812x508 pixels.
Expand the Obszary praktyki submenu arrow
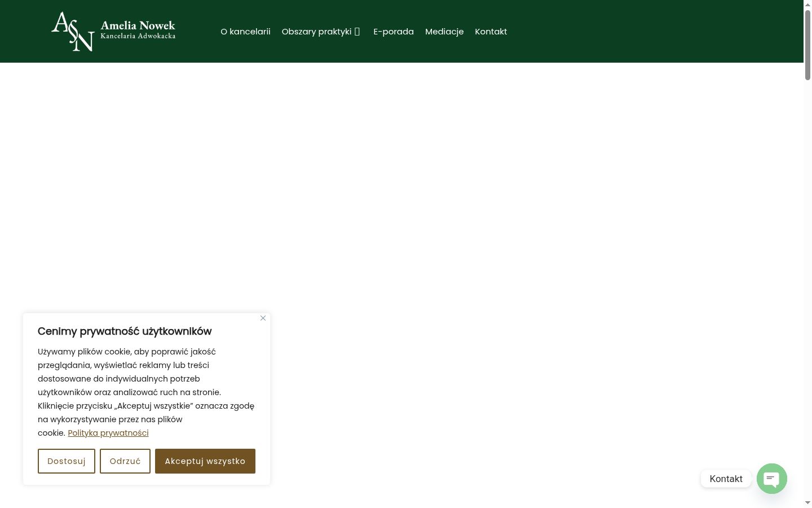(x=357, y=32)
